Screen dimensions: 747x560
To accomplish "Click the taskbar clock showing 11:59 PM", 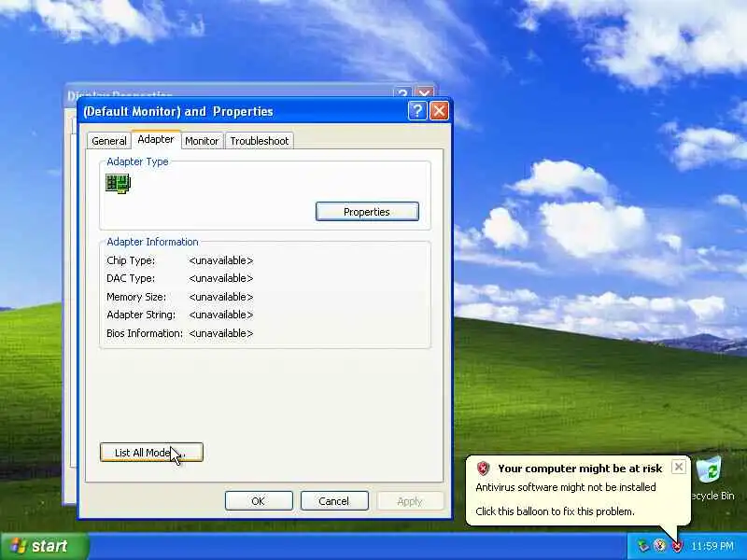I will point(712,546).
